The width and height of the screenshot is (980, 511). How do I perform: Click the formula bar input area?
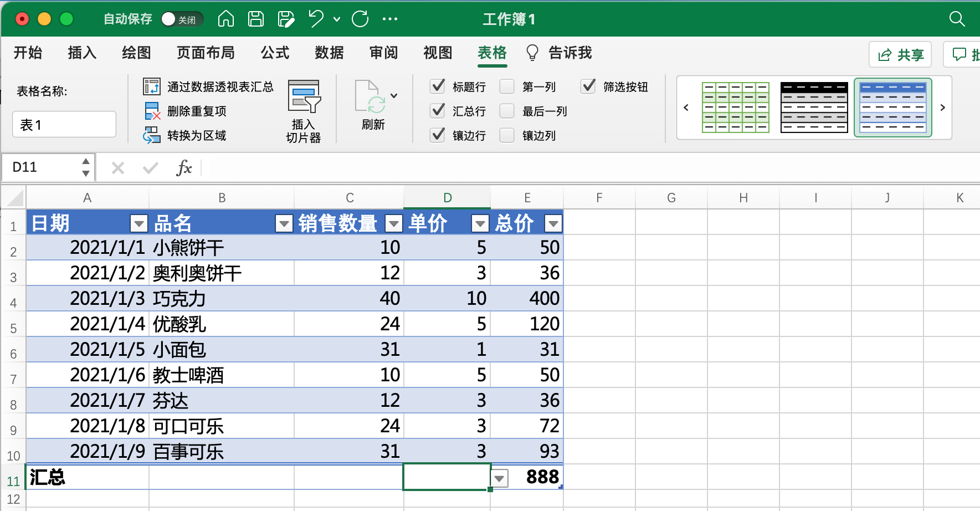tap(590, 167)
